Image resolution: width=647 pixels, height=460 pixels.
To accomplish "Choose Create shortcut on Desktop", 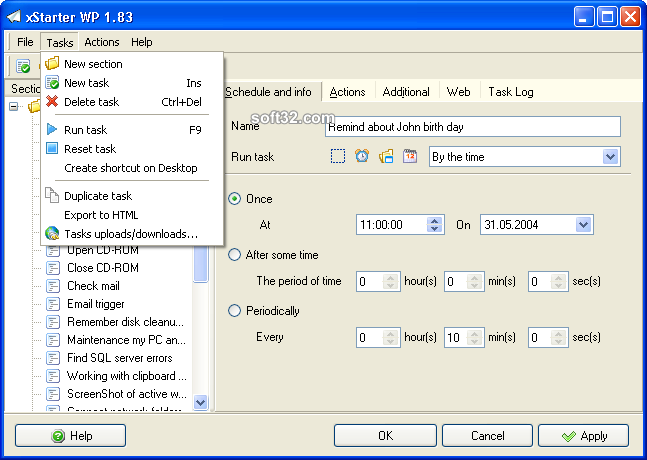I will click(x=132, y=168).
